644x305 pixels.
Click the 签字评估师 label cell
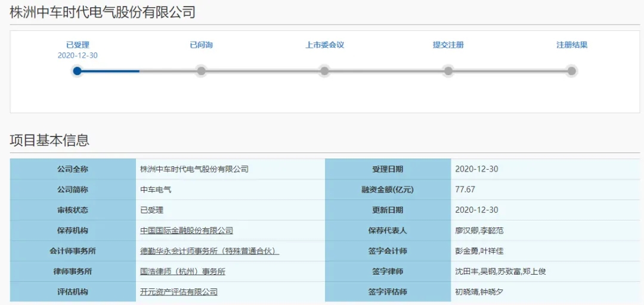click(x=388, y=292)
